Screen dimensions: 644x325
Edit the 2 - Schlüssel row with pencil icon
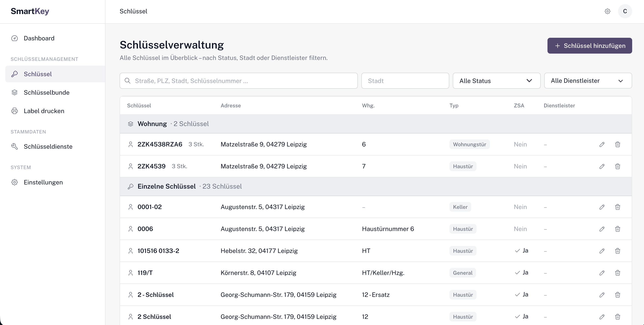pyautogui.click(x=602, y=295)
